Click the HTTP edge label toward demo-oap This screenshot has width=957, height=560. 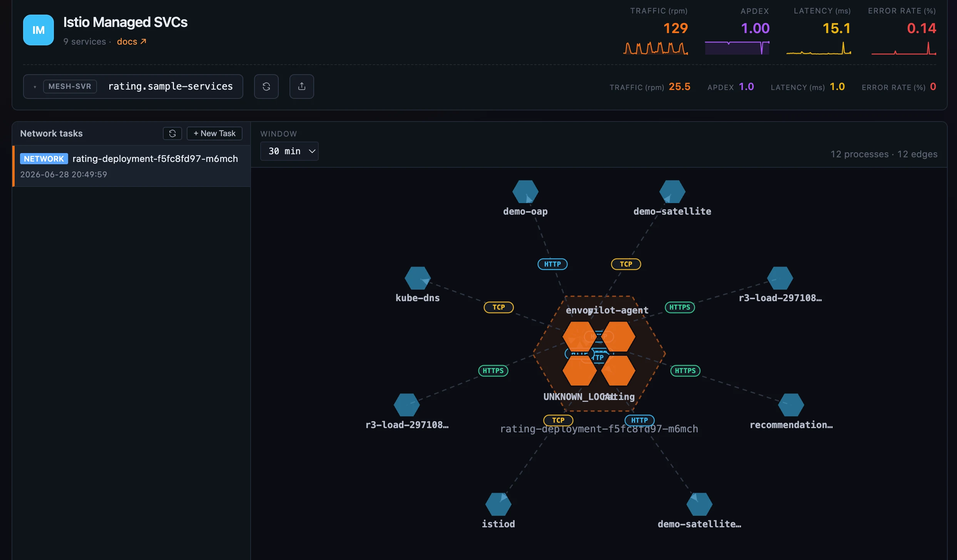tap(552, 264)
